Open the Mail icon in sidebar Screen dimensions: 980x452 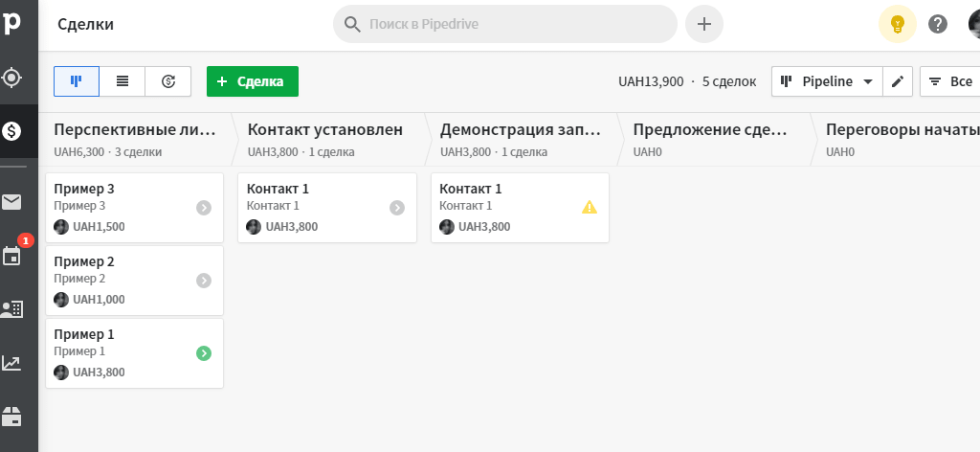(11, 202)
